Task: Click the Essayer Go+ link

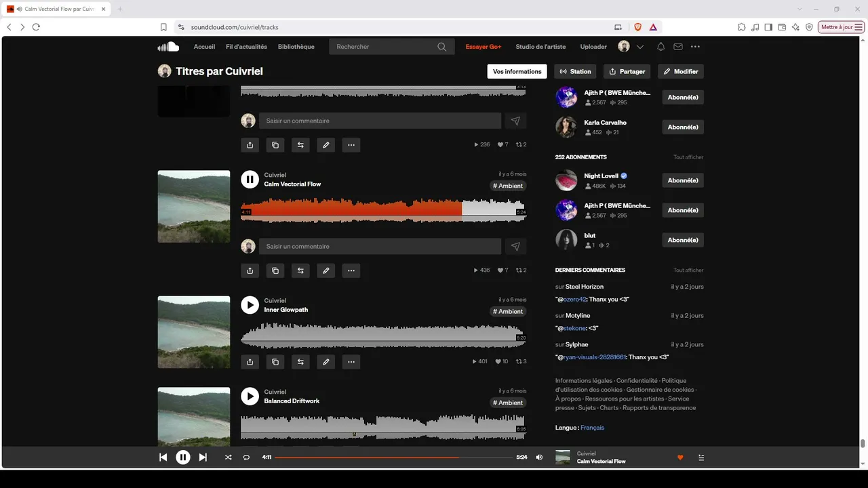Action: pos(484,47)
